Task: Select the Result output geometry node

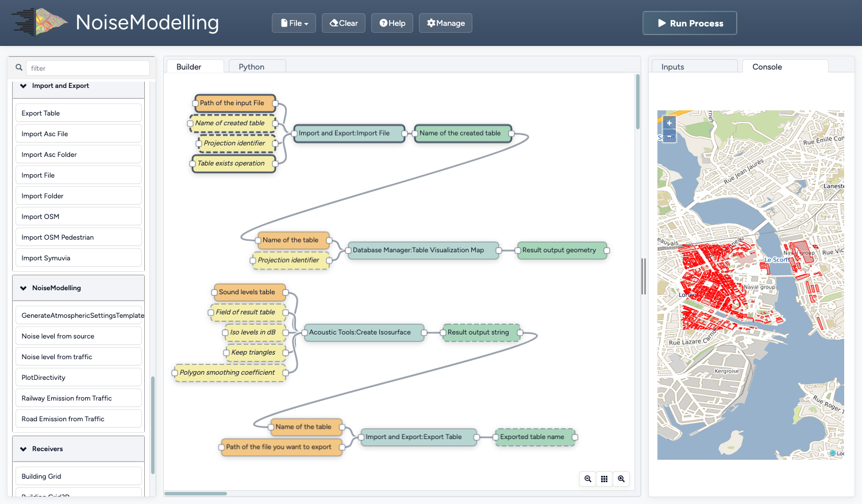Action: pyautogui.click(x=562, y=251)
